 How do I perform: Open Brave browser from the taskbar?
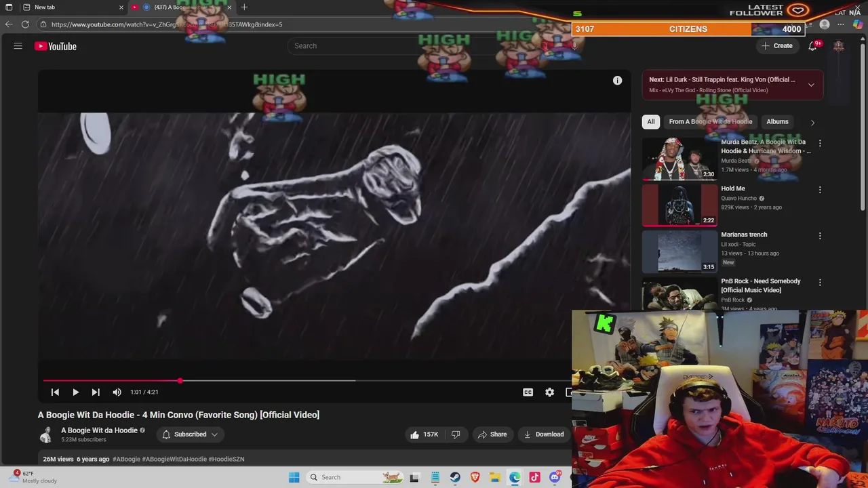(475, 477)
